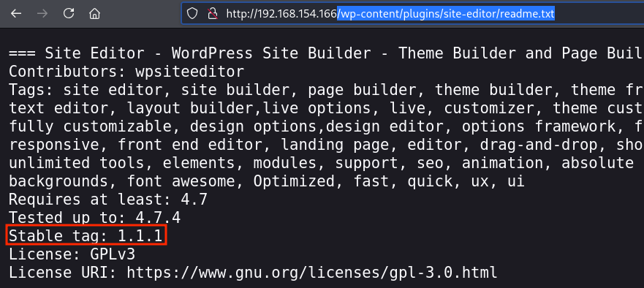Viewport: 644px width, 288px height.
Task: Click the 'Tags: site editor' line
Action: point(326,90)
